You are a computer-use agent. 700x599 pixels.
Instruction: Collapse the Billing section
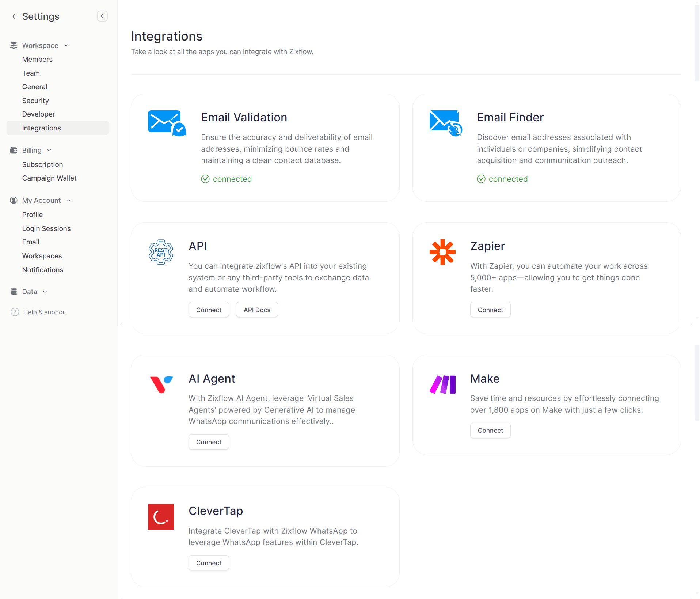(x=49, y=150)
